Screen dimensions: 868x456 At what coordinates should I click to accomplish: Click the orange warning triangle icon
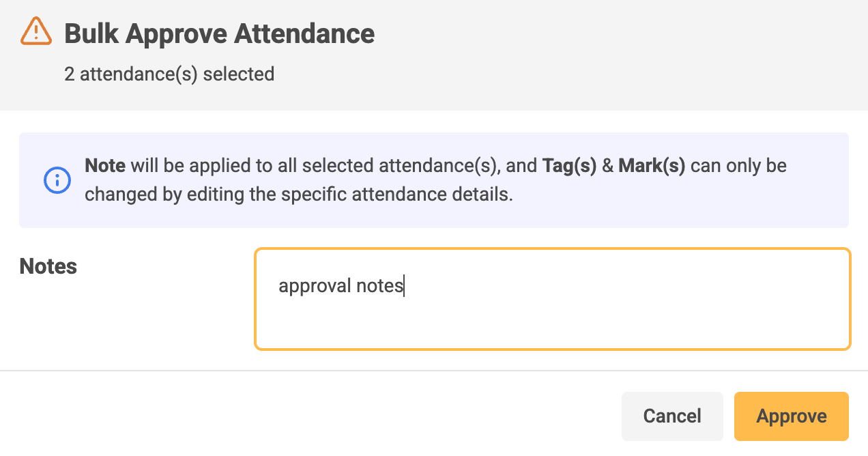tap(36, 31)
